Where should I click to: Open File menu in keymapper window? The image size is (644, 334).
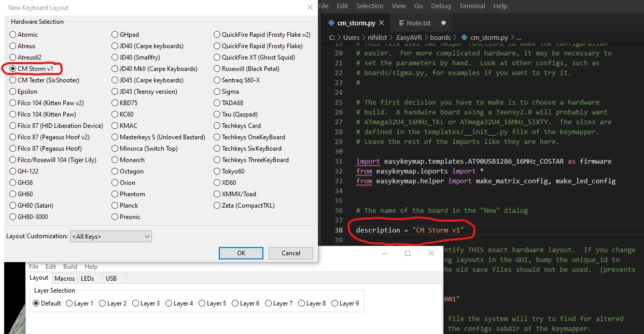tap(34, 267)
